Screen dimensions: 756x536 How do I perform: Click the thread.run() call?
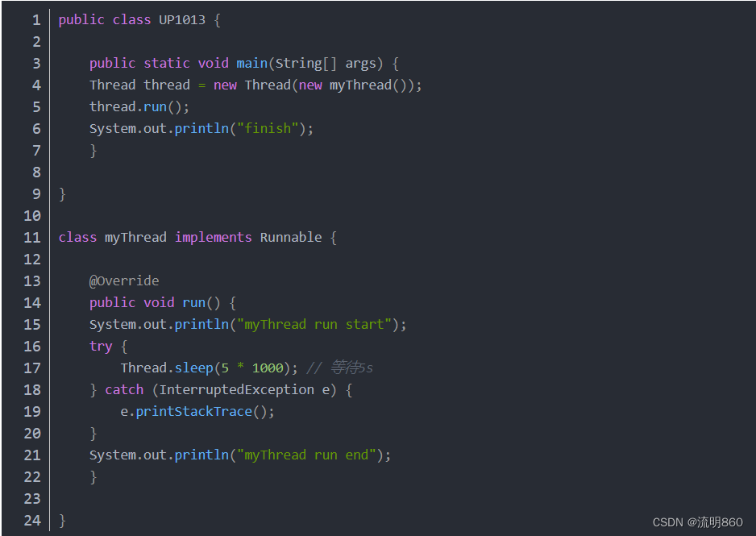pyautogui.click(x=139, y=107)
